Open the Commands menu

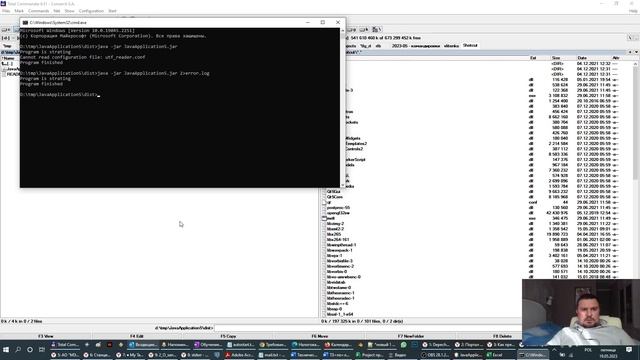click(x=39, y=11)
